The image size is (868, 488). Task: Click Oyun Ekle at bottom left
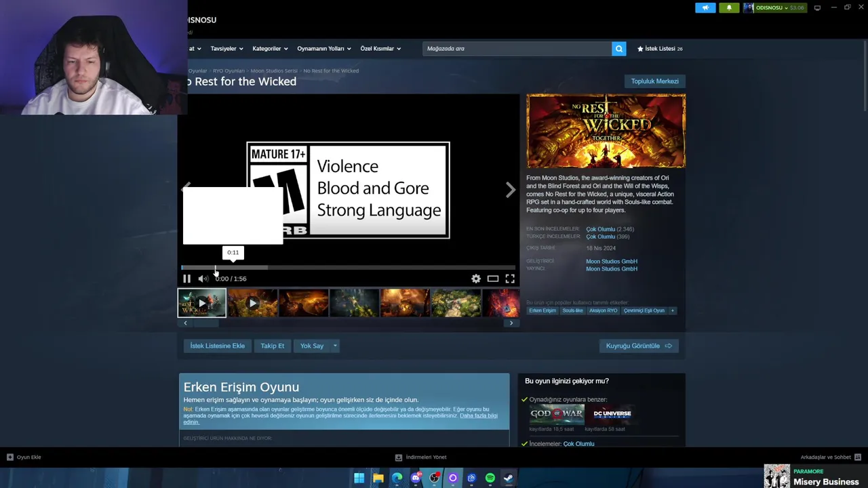point(24,457)
